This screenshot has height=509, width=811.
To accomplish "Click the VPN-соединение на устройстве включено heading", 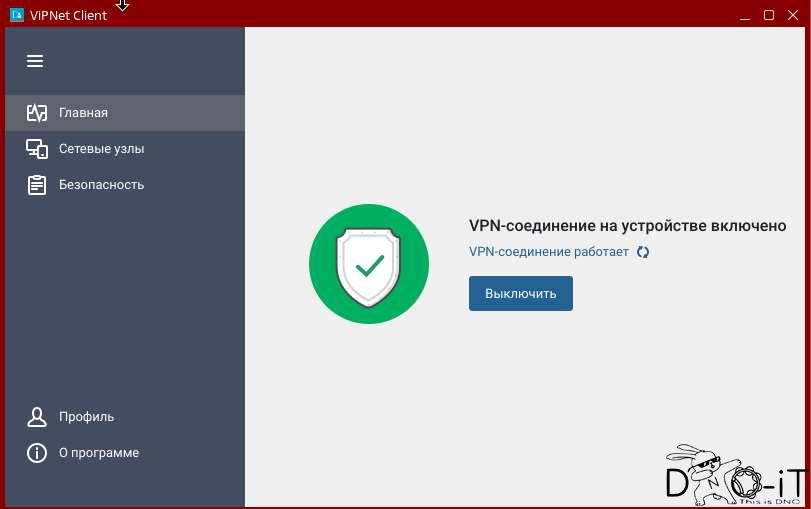I will tap(627, 226).
